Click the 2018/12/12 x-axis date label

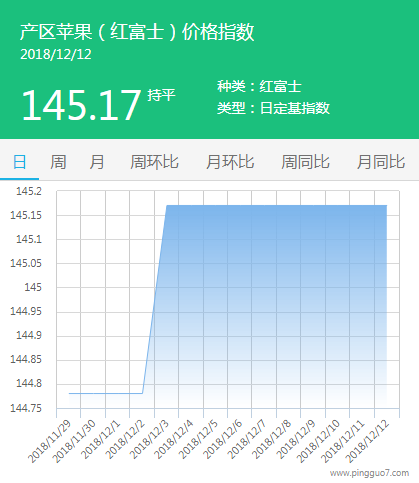tap(368, 441)
